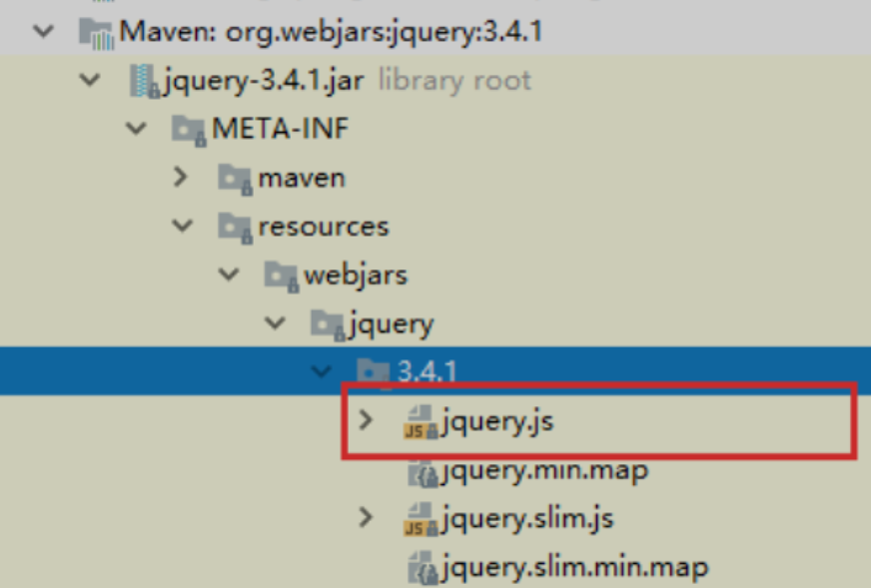Screen dimensions: 871x588
Task: Select the 'jquery.min.map' file name
Action: click(544, 472)
